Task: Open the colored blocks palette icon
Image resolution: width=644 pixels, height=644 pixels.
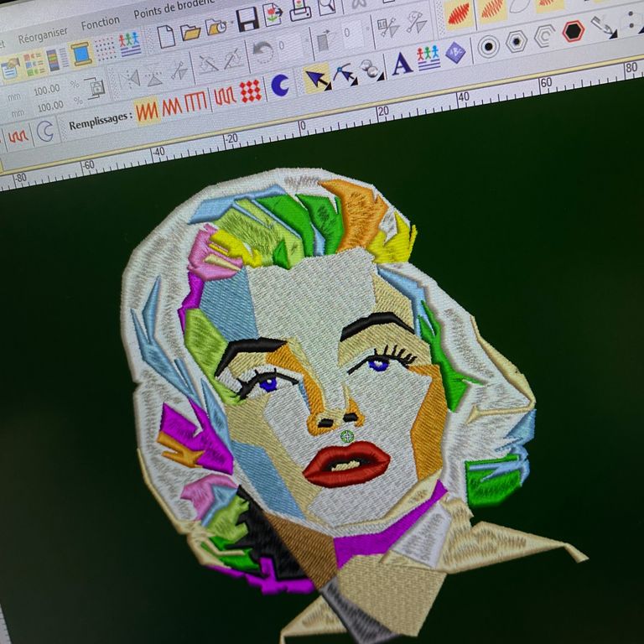Action: click(34, 64)
